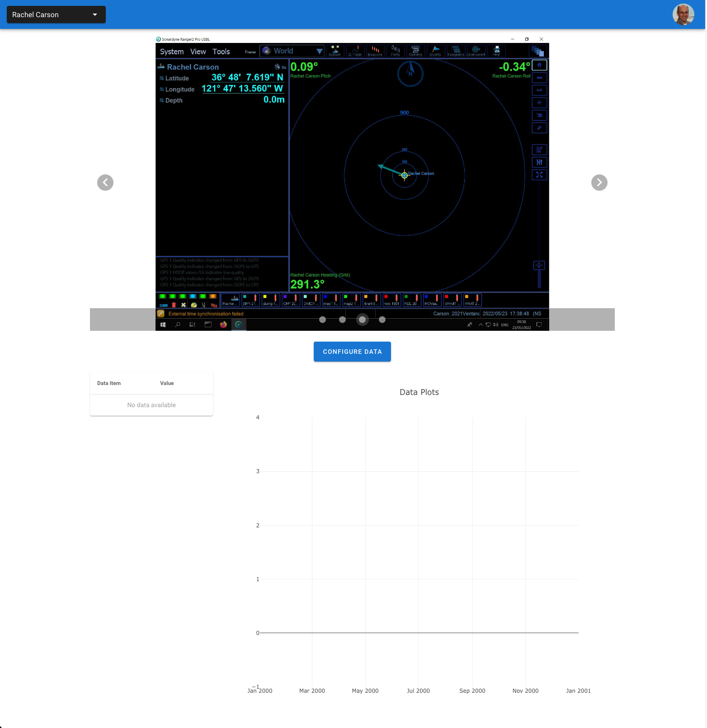Open the user profile avatar
Viewport: 707px width, 728px height.
coord(683,14)
